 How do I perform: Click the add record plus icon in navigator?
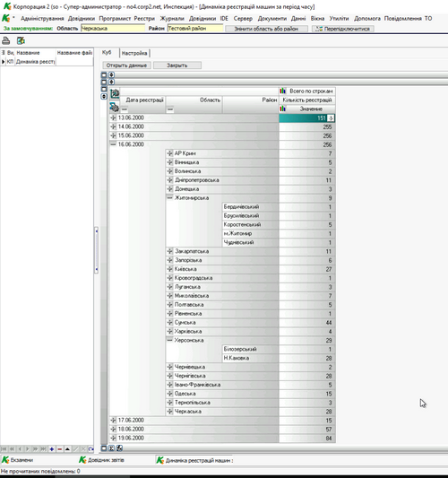[x=52, y=448]
